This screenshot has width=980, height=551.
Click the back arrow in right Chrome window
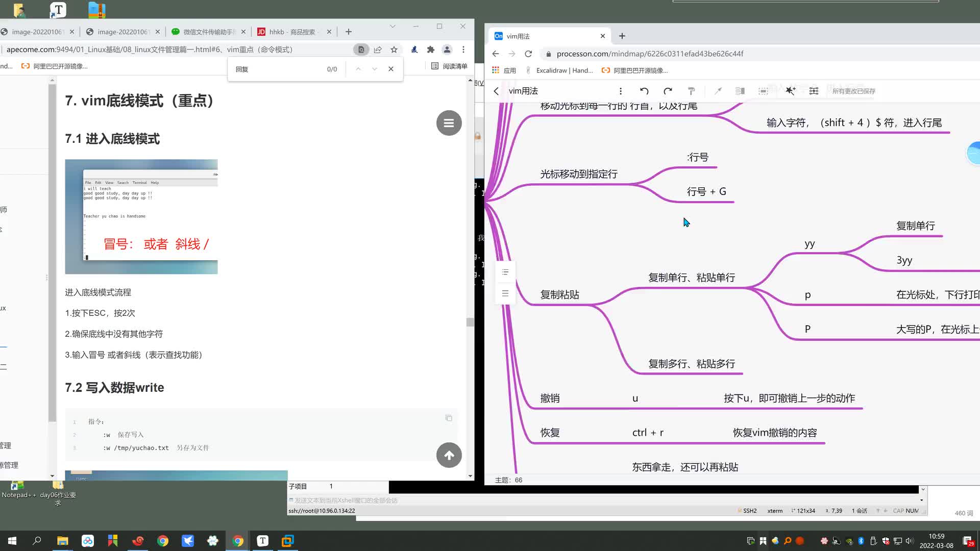coord(496,54)
